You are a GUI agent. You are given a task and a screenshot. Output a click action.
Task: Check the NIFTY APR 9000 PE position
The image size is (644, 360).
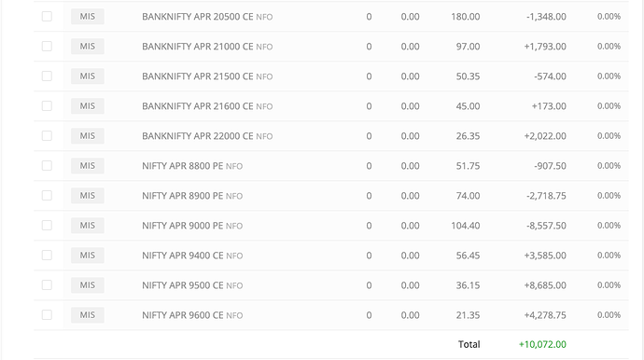pos(47,226)
